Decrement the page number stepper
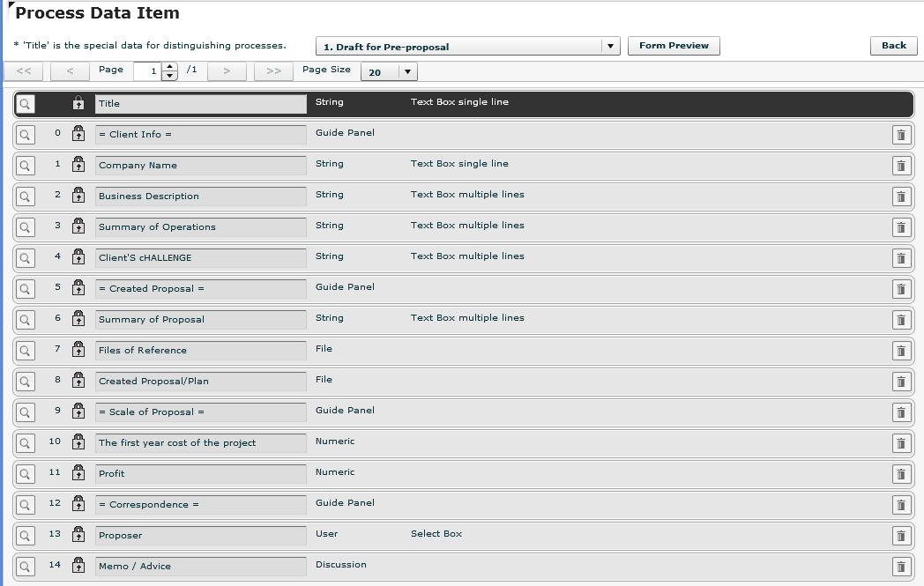 click(169, 76)
